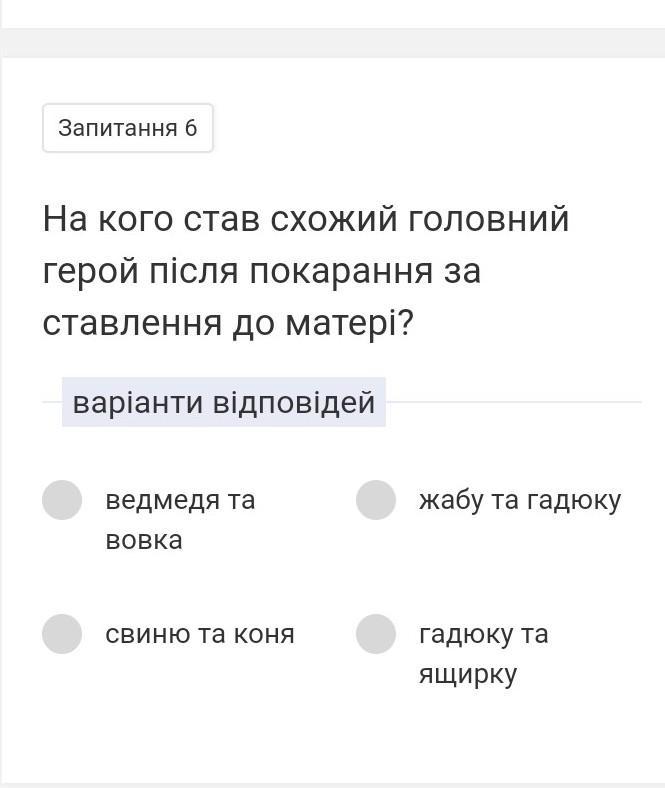Click the word "головний" in the question
665x788 pixels.
(x=489, y=219)
